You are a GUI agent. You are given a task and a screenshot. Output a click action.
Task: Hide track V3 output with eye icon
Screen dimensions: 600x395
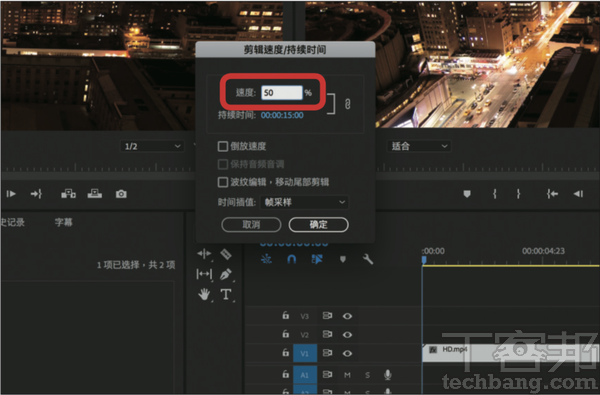tap(347, 316)
